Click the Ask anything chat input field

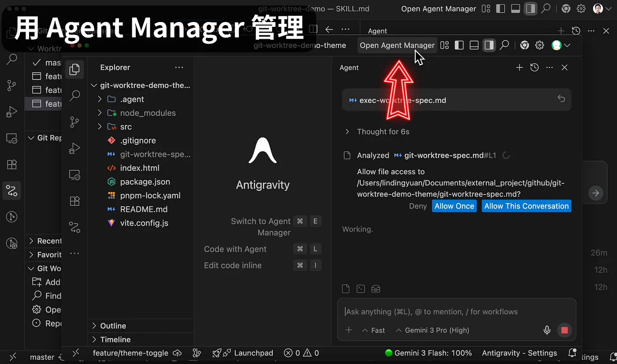[x=457, y=312]
